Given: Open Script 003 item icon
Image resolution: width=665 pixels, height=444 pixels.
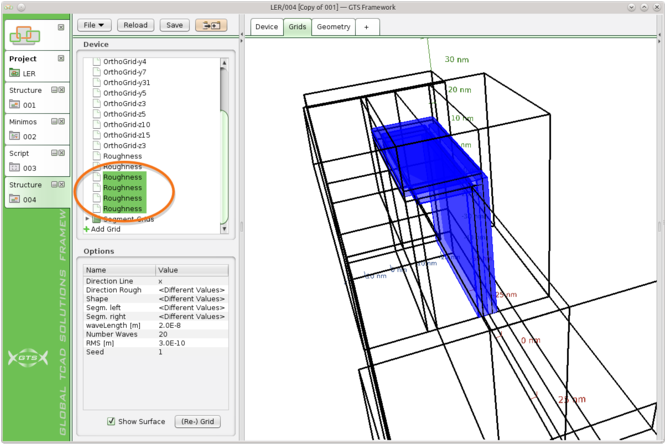Looking at the screenshot, I should pos(15,168).
